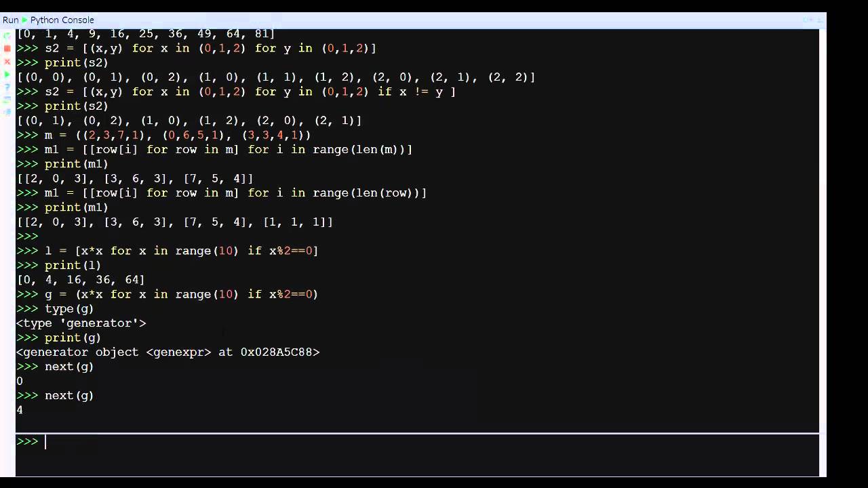The width and height of the screenshot is (868, 488).
Task: Click the top output ending '49, 64, 81]'
Action: coord(146,34)
